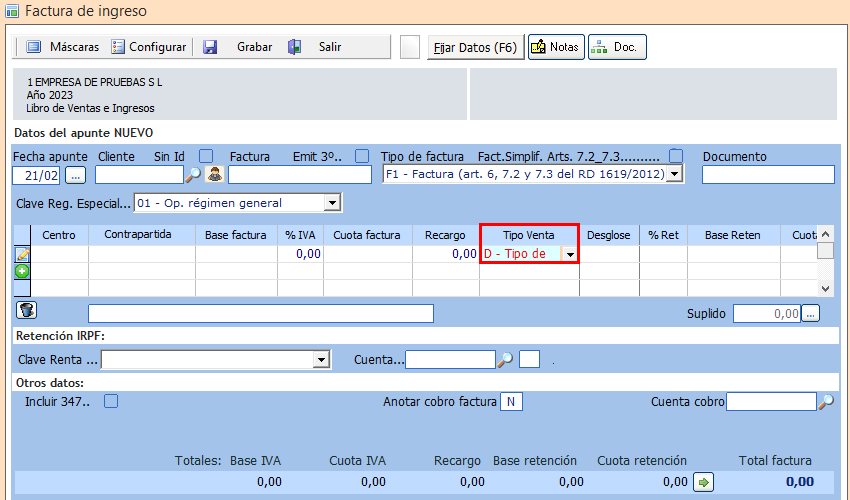This screenshot has height=500, width=850.
Task: Expand the Tipo Venta dropdown
Action: [x=569, y=254]
